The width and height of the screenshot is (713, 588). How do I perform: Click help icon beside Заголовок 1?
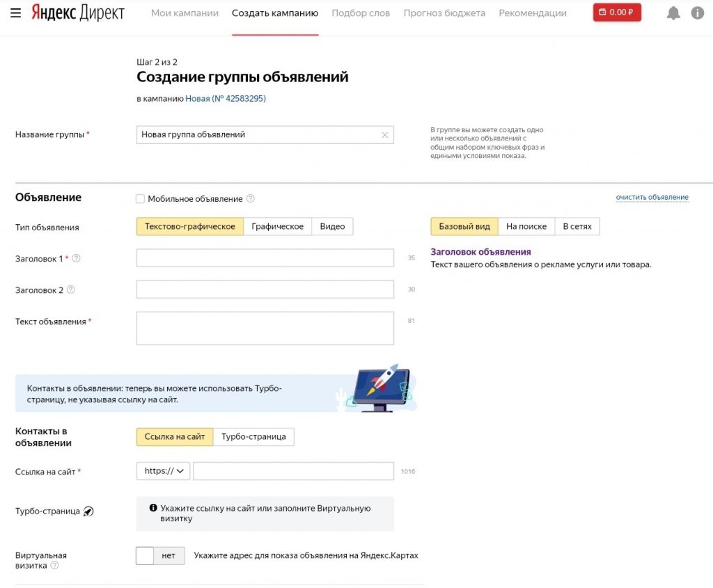click(x=77, y=258)
